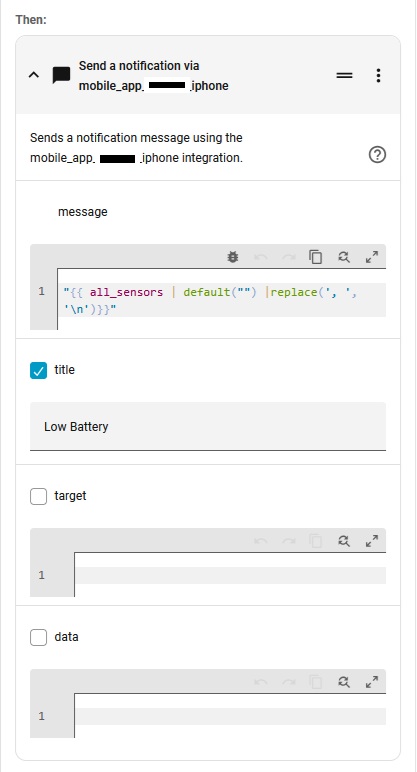Viewport: 417px width, 772px height.
Task: Click the bug icon in message editor
Action: point(233,257)
